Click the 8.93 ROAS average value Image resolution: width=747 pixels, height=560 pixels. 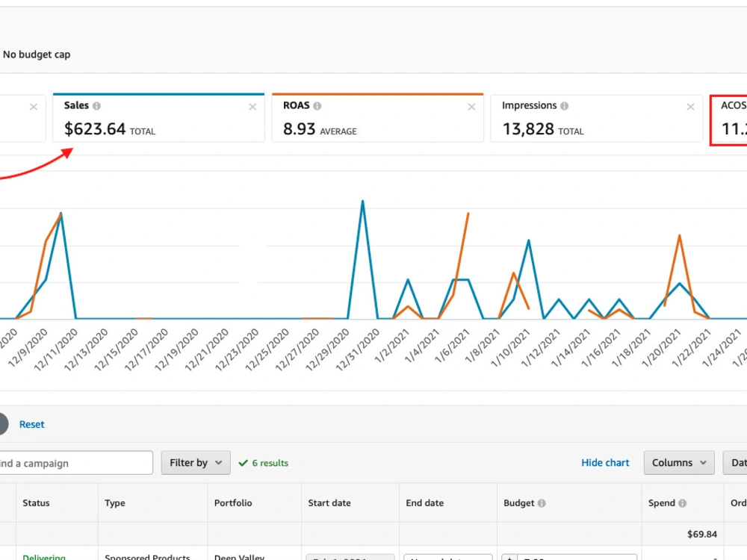(300, 129)
